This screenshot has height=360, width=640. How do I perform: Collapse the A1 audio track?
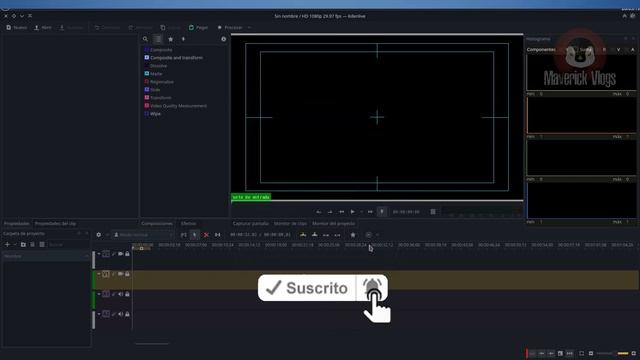99,294
